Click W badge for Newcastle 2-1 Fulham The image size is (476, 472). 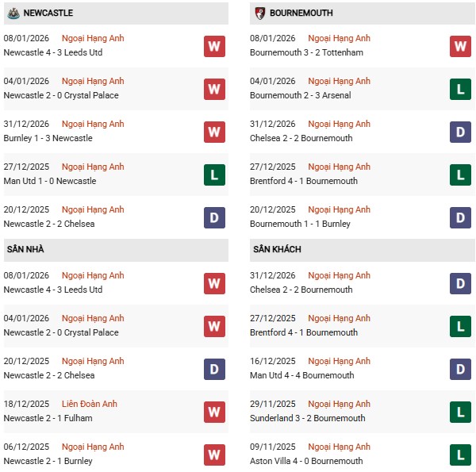pos(214,412)
